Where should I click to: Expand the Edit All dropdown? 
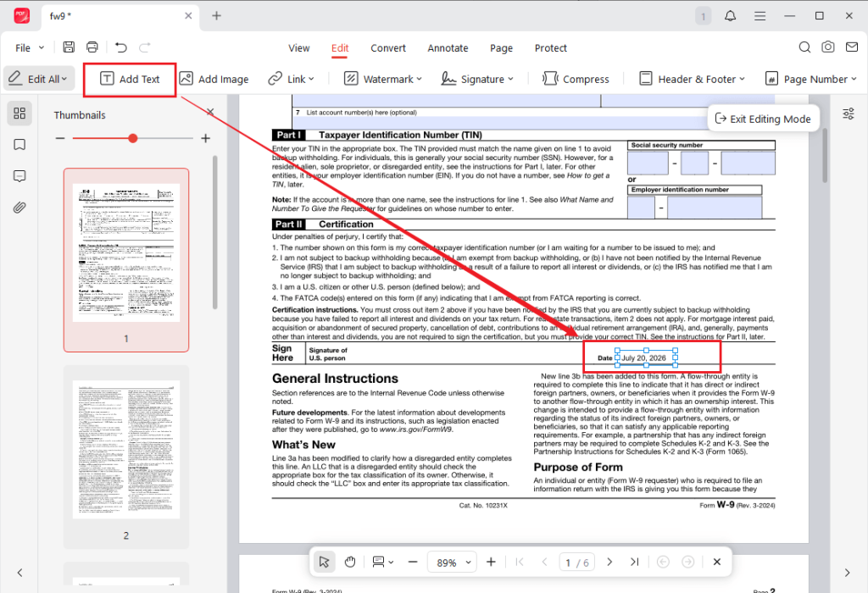(x=64, y=79)
